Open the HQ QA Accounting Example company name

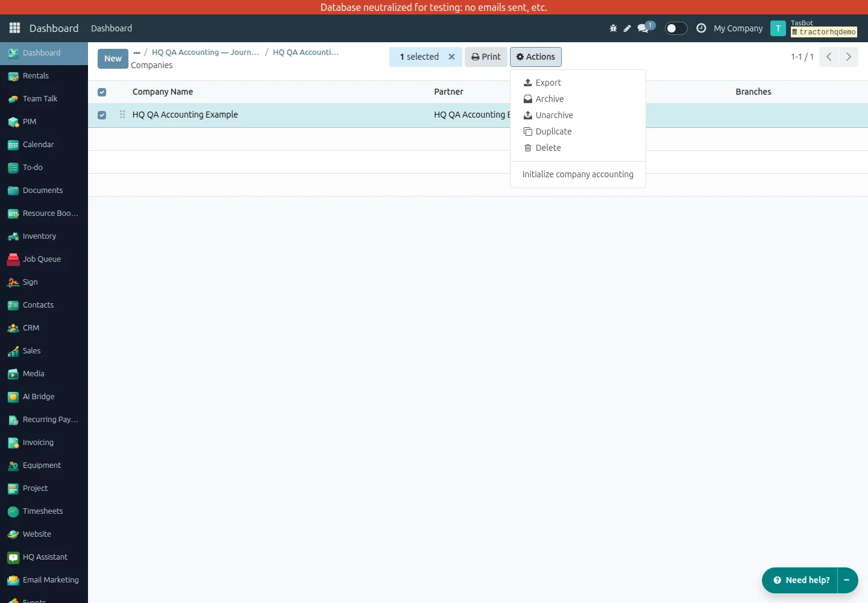click(x=185, y=115)
